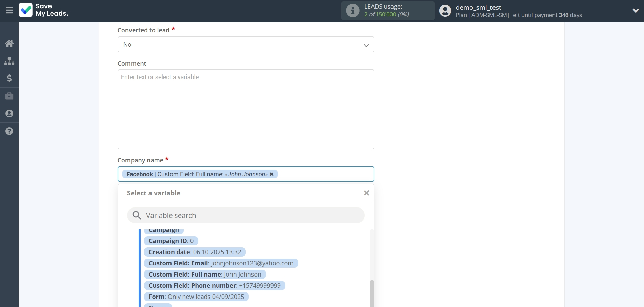Click the briefcase icon in sidebar
644x307 pixels.
click(9, 96)
